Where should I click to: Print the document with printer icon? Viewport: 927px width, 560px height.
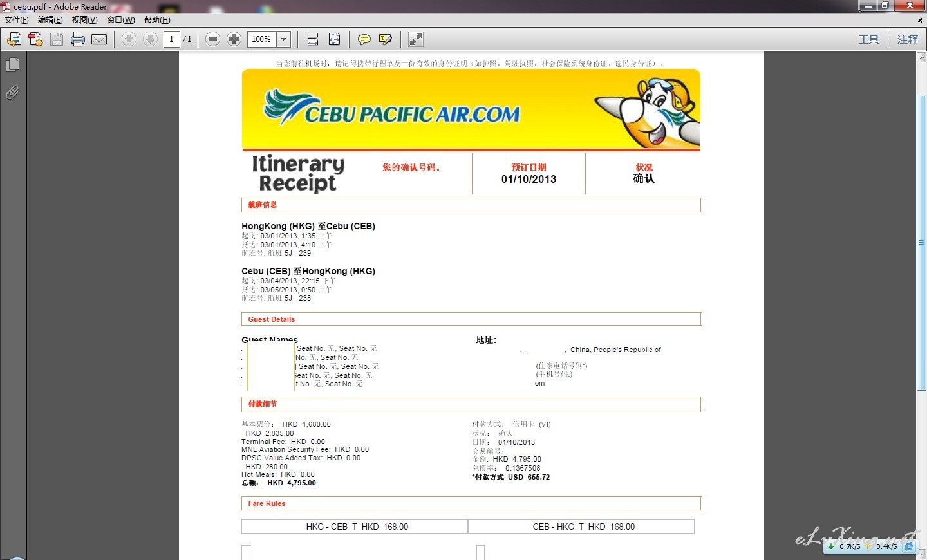point(78,39)
